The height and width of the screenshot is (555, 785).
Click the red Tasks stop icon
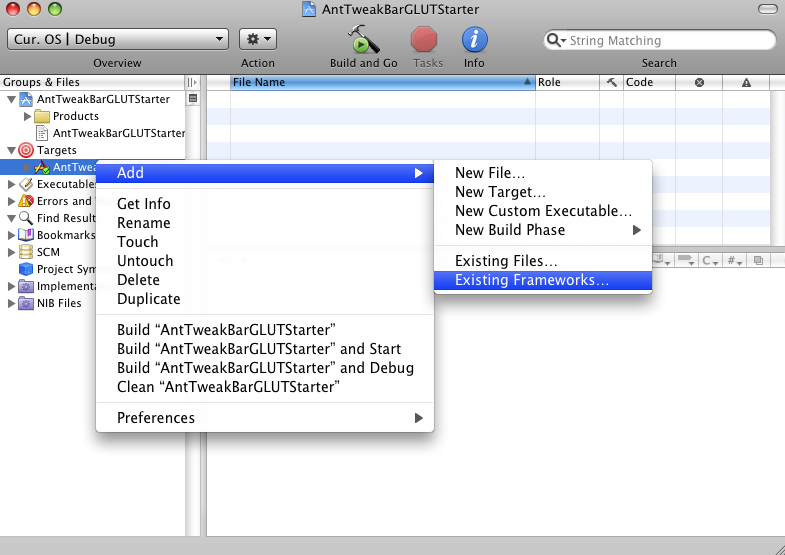[x=425, y=40]
